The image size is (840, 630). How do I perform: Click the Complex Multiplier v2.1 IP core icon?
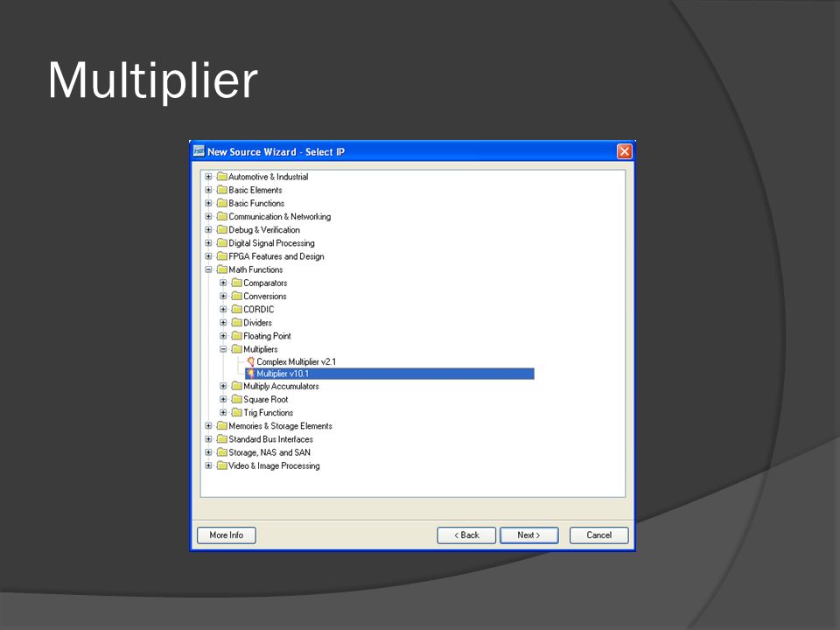click(251, 361)
